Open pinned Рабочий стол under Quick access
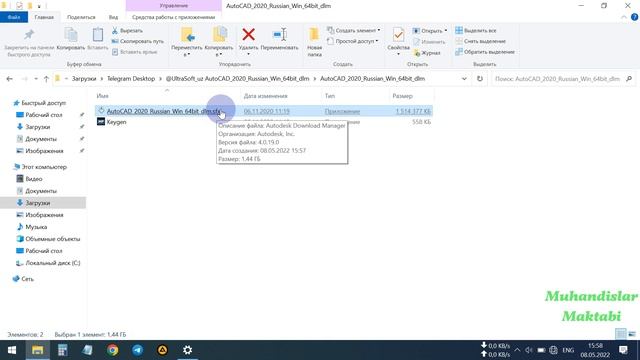The height and width of the screenshot is (360, 640). point(44,115)
